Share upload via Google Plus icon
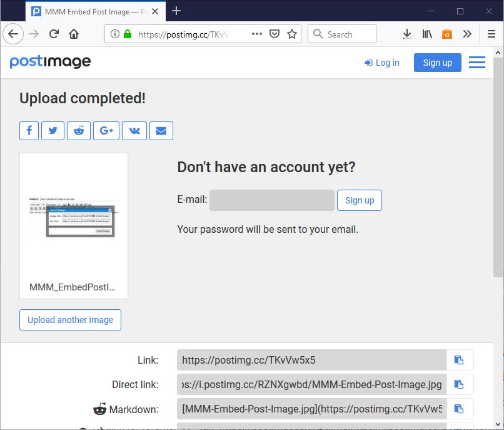Viewport: 504px width, 430px height. click(x=106, y=131)
